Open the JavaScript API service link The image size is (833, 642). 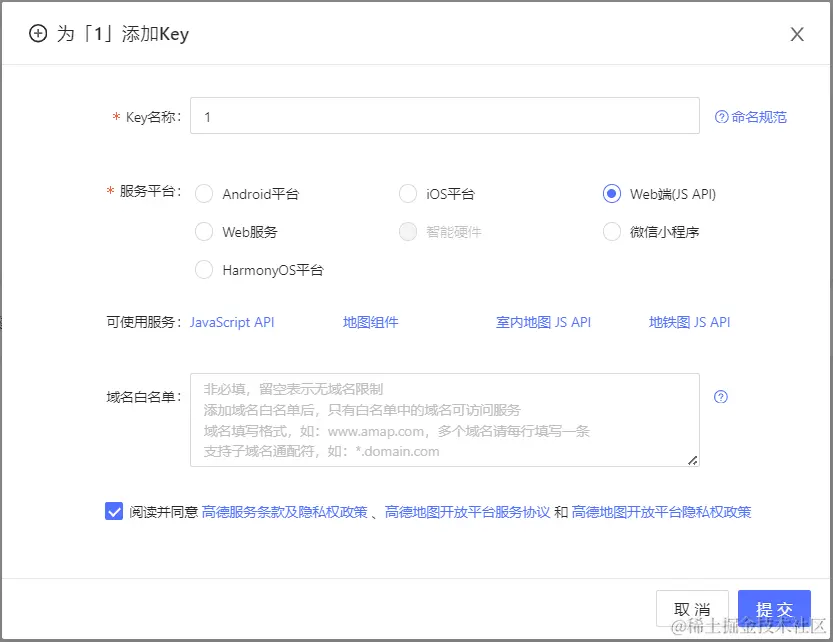point(232,322)
